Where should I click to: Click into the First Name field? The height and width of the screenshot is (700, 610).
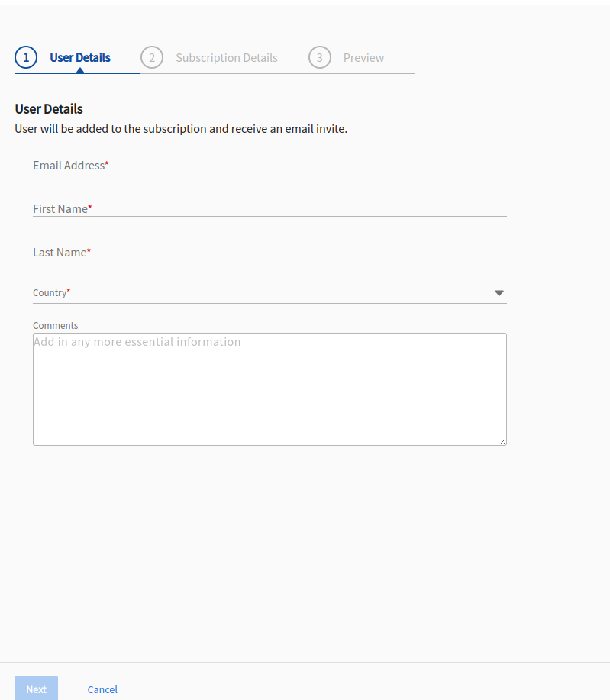click(269, 208)
